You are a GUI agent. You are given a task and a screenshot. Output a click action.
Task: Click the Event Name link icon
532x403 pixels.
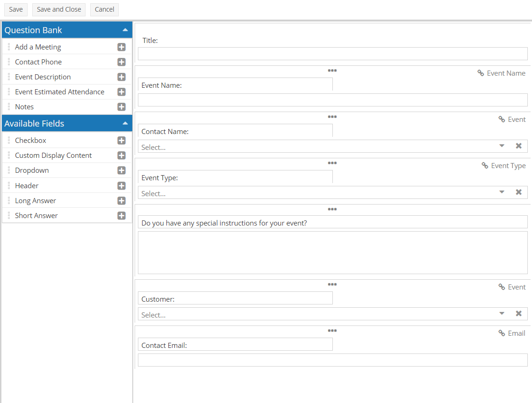[481, 73]
